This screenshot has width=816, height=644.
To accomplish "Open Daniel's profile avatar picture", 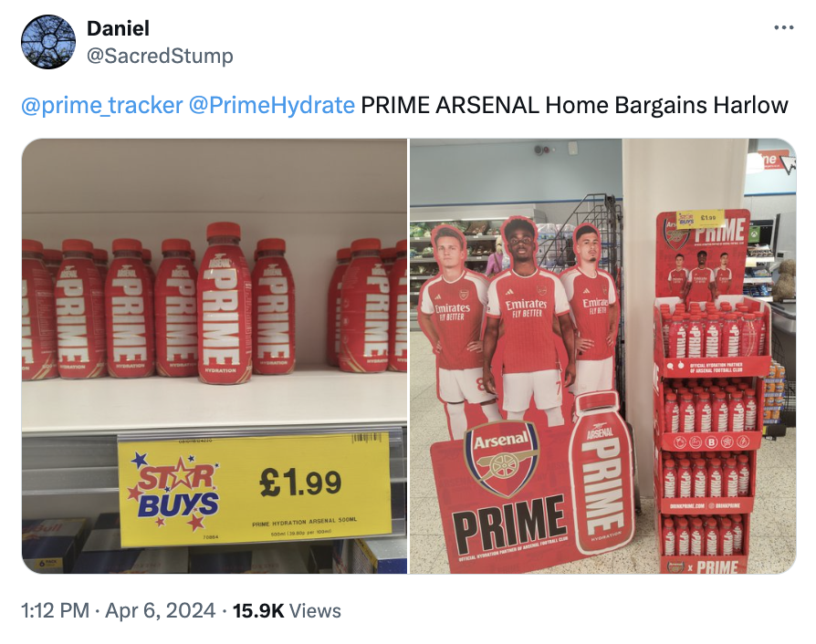I will point(47,42).
